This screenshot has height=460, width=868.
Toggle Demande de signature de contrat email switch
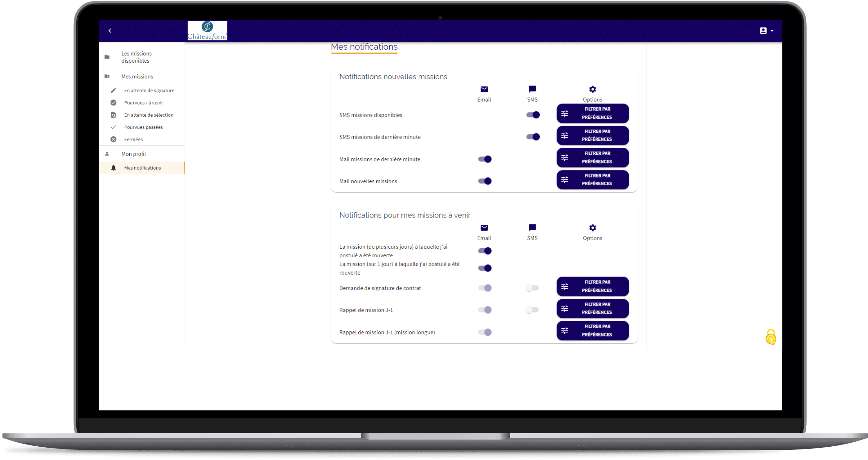point(484,287)
